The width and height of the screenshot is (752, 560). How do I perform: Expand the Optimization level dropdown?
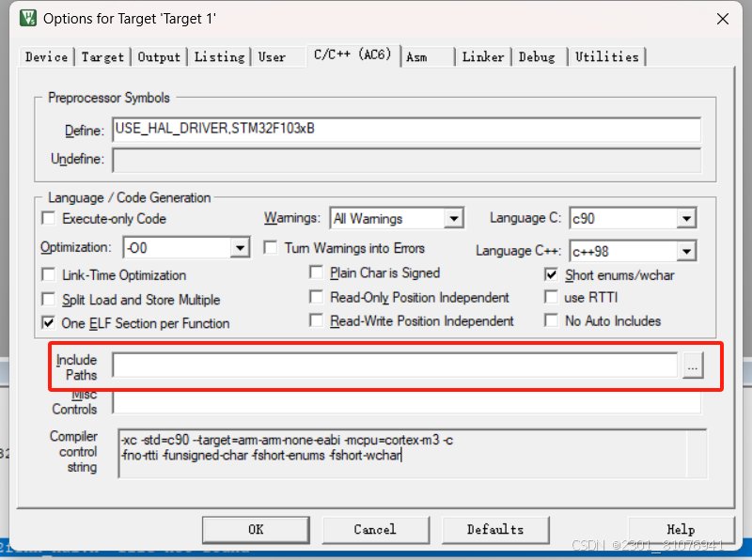pos(240,248)
